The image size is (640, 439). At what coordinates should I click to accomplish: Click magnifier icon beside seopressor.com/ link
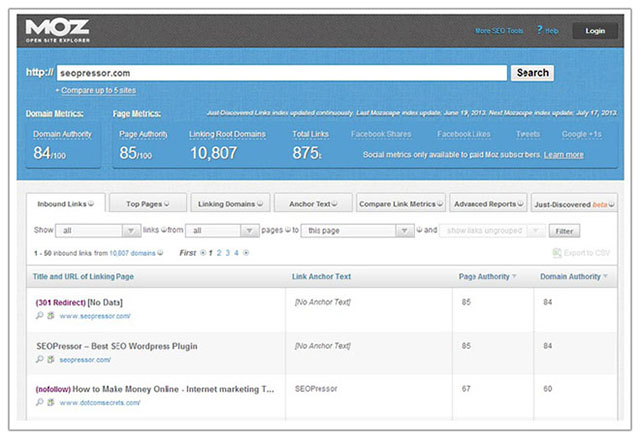40,359
